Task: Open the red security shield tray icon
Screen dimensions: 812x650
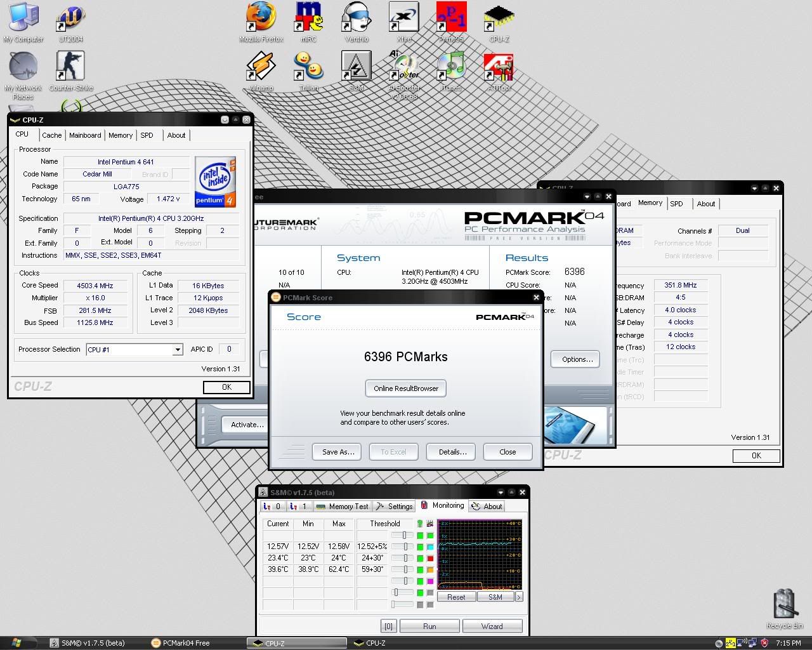Action: pos(764,642)
